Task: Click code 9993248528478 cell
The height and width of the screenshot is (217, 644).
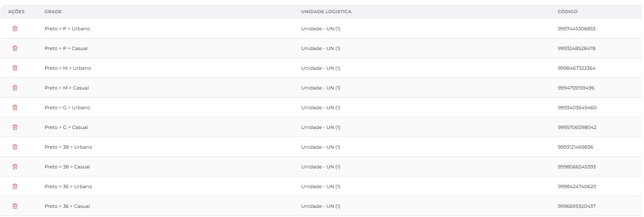Action: 577,48
